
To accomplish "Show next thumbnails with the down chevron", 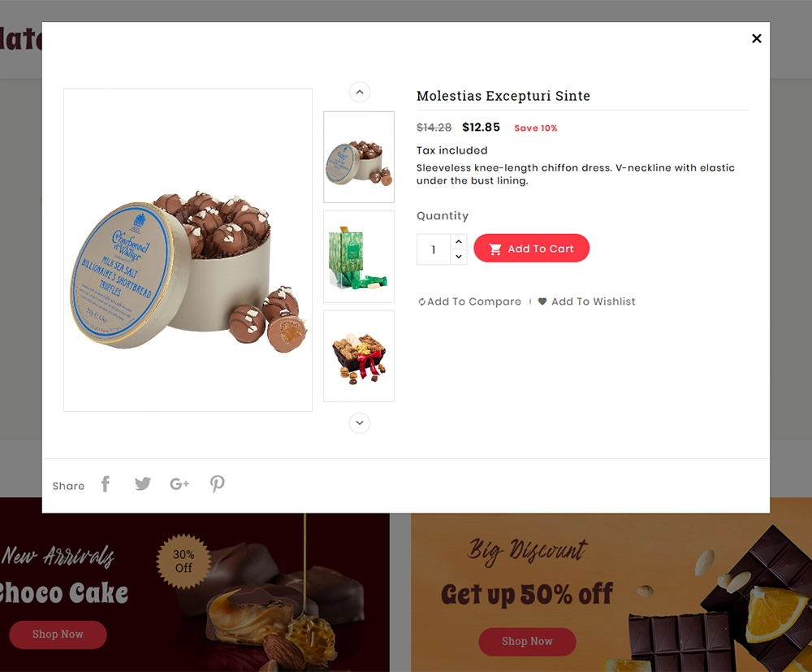I will tap(360, 423).
